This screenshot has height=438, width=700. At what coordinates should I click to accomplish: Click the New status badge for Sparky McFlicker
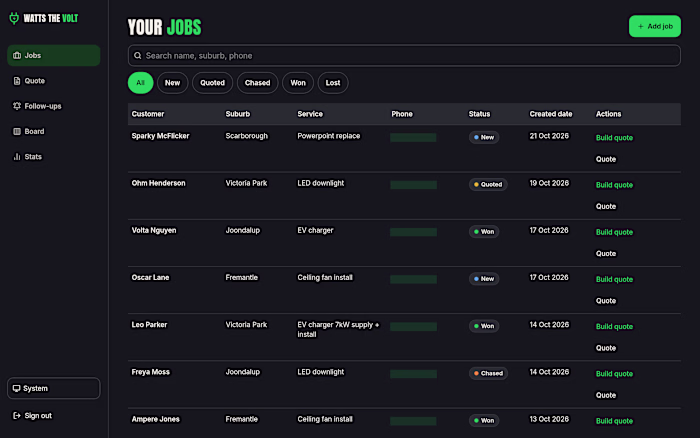(484, 138)
